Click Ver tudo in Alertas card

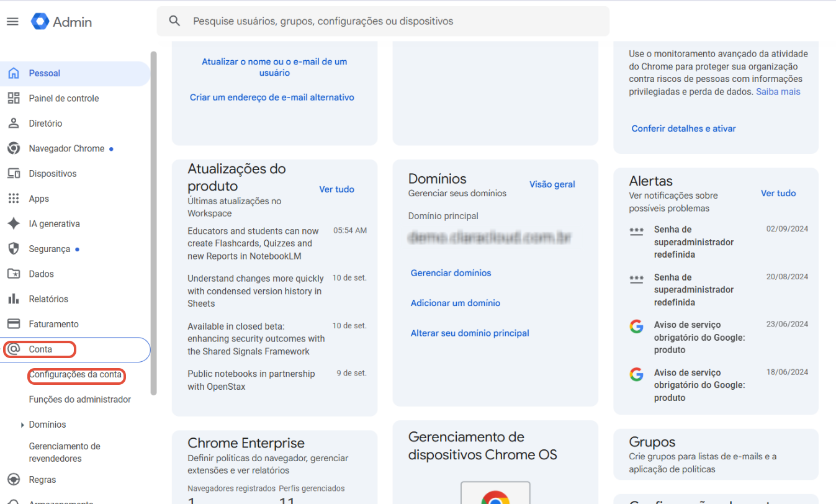pyautogui.click(x=778, y=194)
